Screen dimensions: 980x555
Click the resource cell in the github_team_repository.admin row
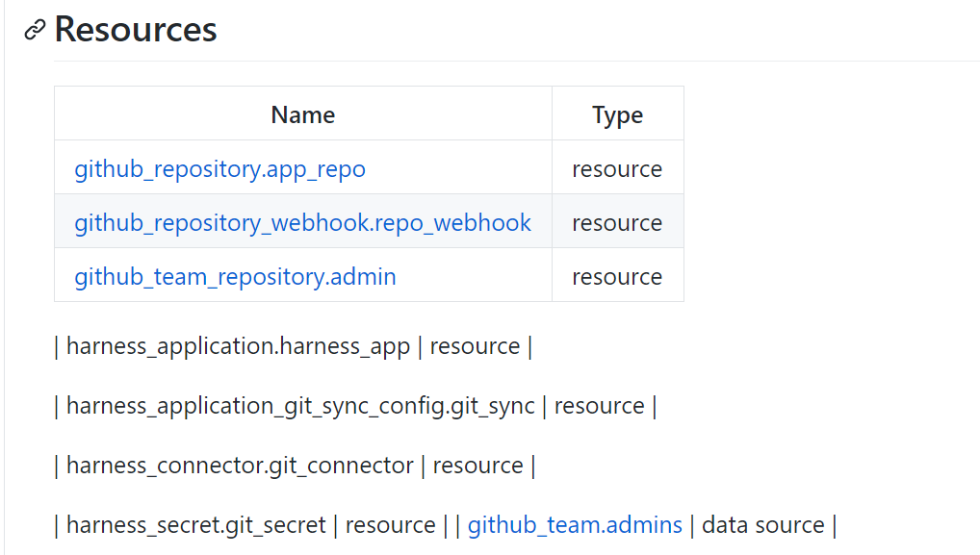tap(617, 277)
